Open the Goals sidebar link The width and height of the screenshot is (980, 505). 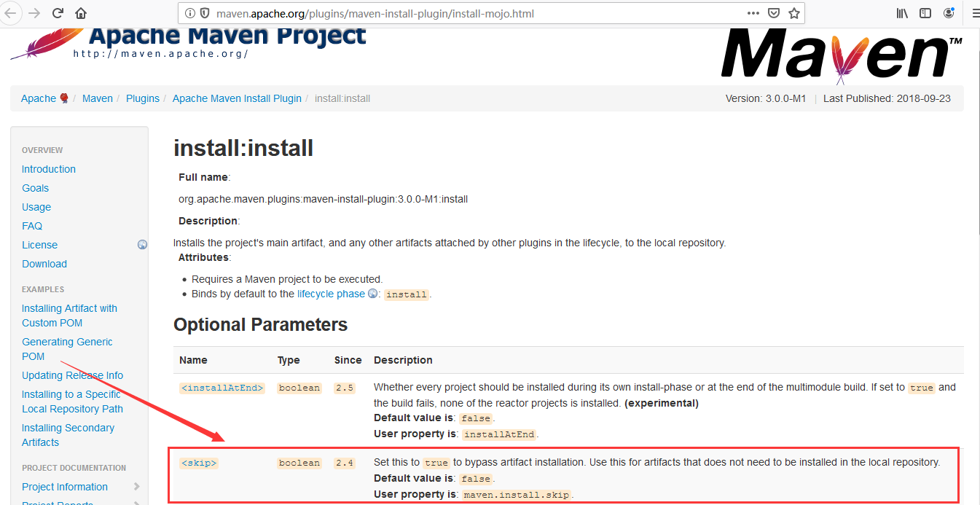pyautogui.click(x=36, y=188)
